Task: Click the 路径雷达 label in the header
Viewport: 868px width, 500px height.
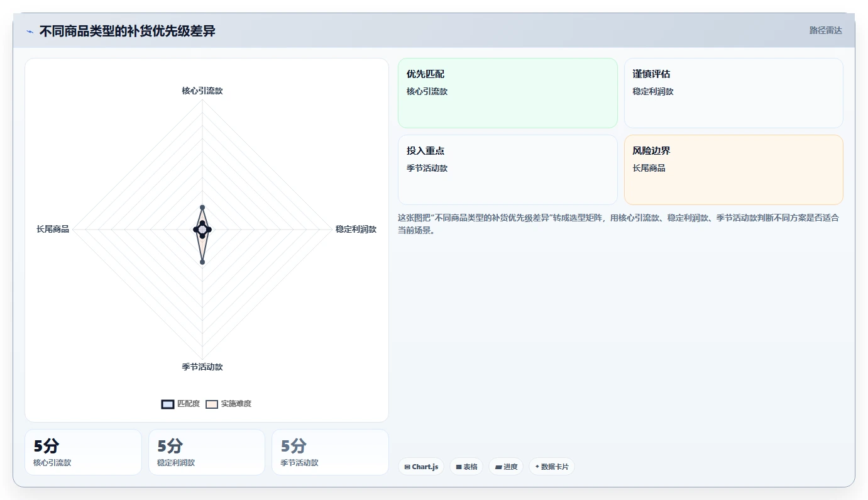Action: (x=825, y=30)
